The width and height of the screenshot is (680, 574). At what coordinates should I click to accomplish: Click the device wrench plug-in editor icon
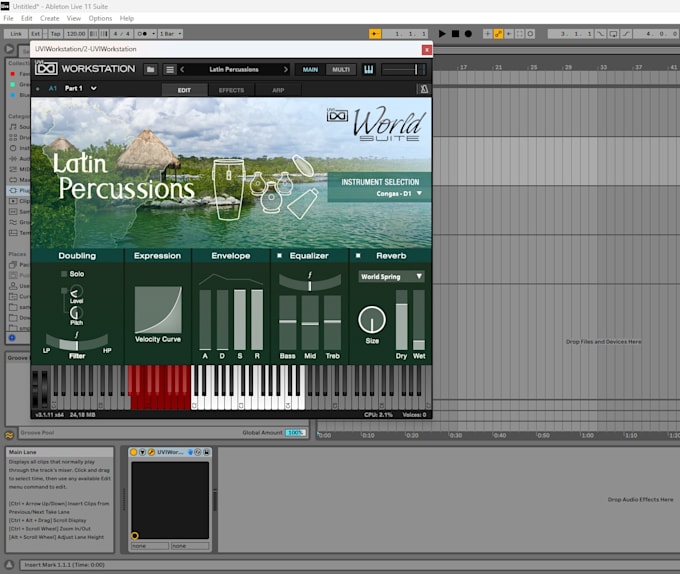[151, 452]
